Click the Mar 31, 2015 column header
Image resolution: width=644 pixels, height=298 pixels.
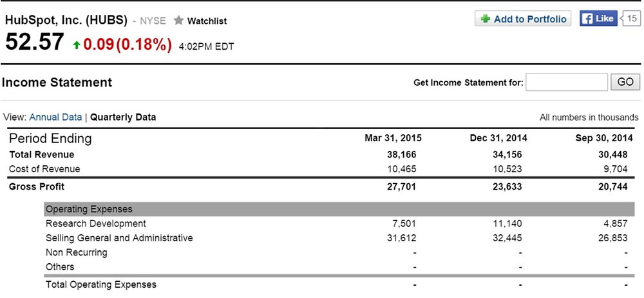(x=393, y=138)
